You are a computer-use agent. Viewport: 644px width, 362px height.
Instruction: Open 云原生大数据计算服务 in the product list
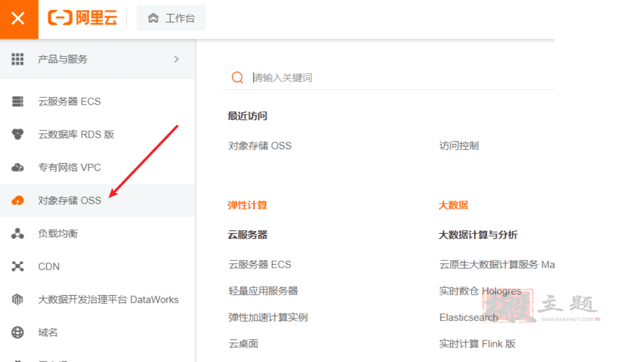click(497, 265)
